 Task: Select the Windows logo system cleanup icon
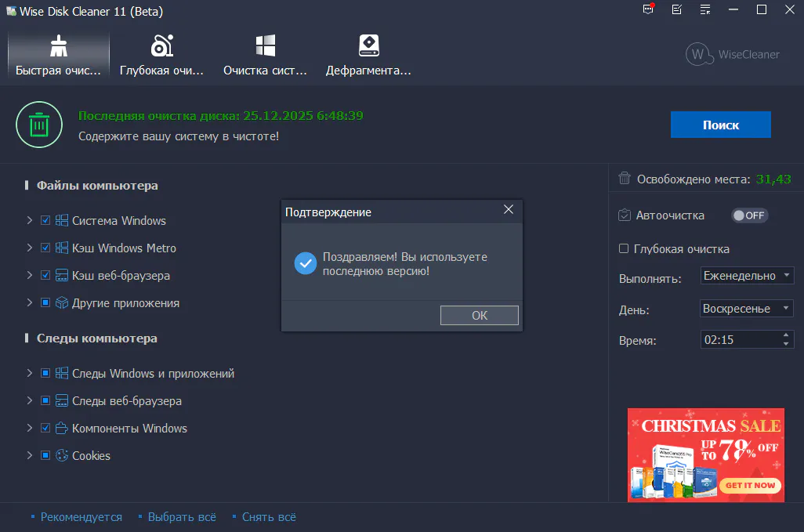(x=265, y=46)
